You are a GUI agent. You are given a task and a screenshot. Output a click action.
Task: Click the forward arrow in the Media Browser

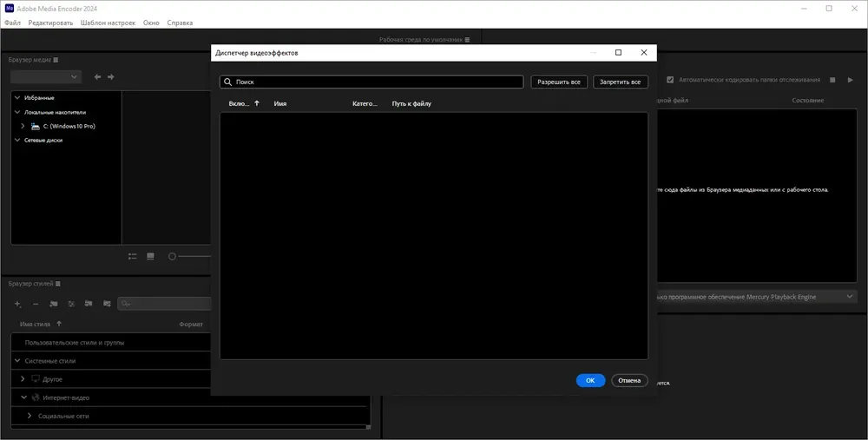(110, 77)
